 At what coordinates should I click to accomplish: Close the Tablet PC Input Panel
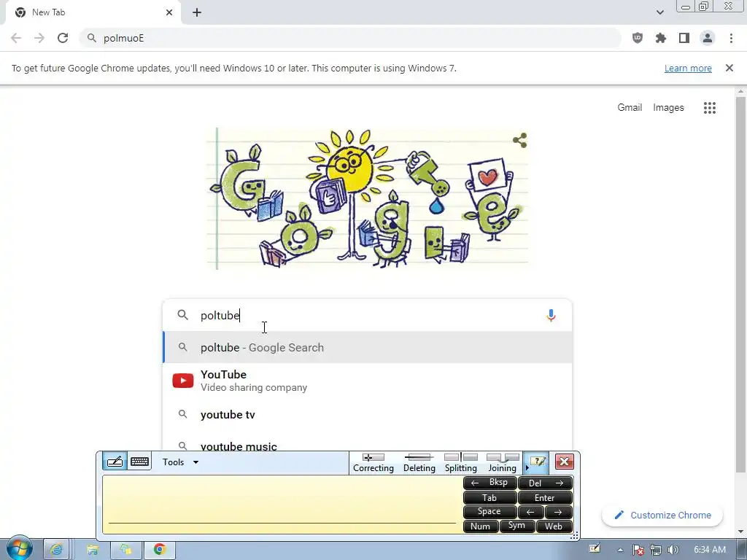[x=565, y=462]
